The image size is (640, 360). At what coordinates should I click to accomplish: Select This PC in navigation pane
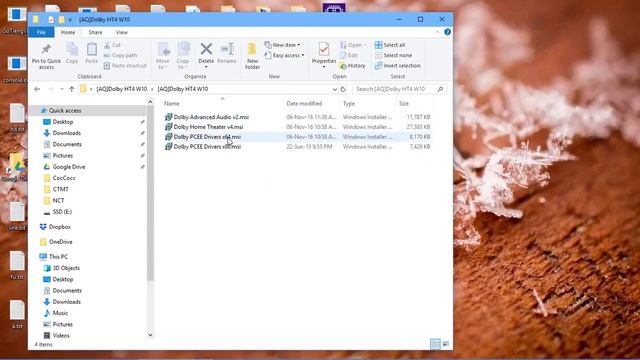pos(58,257)
